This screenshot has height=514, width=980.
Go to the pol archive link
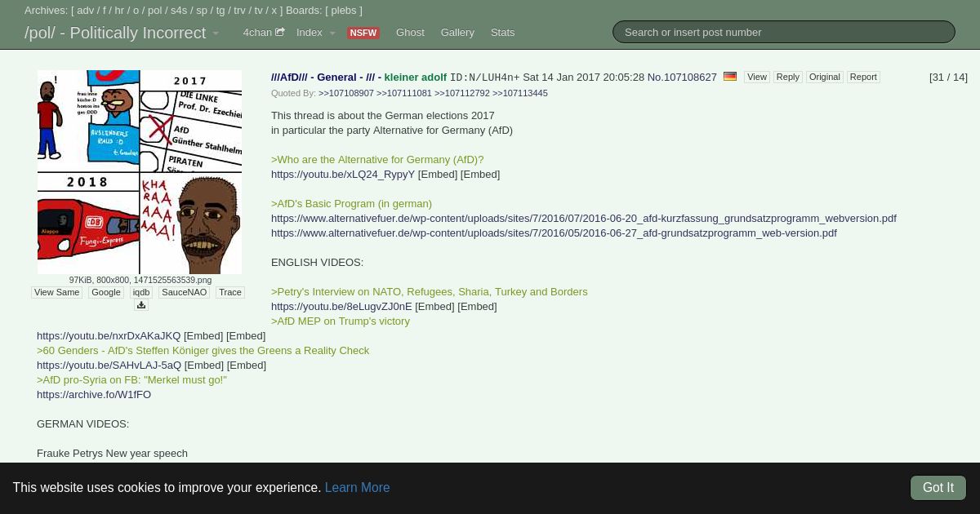point(154,11)
